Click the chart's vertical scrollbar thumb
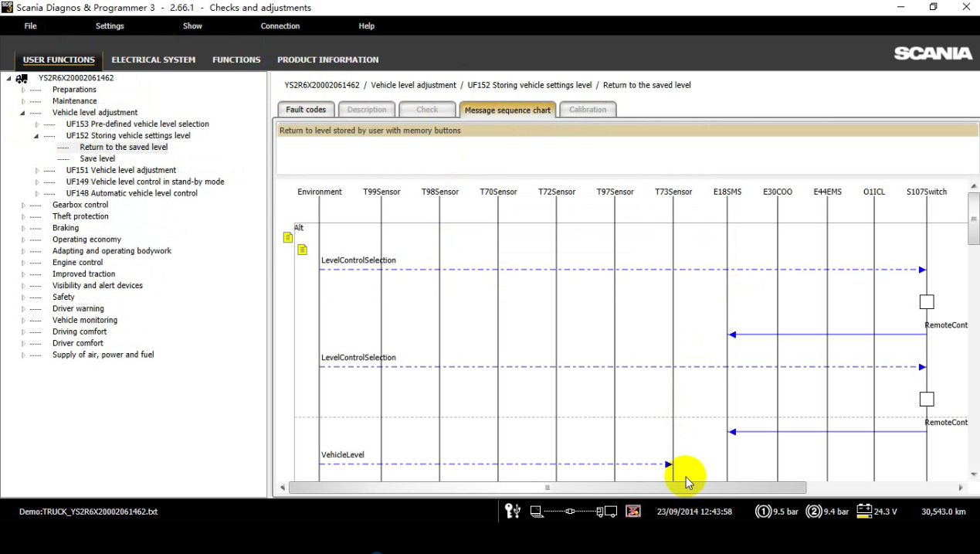Viewport: 980px width, 554px height. tap(973, 219)
